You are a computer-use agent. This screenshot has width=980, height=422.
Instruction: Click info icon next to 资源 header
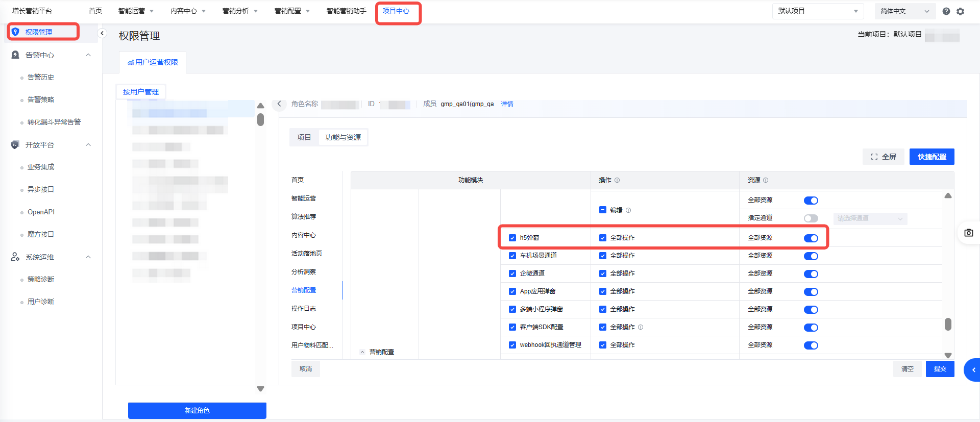pyautogui.click(x=766, y=180)
